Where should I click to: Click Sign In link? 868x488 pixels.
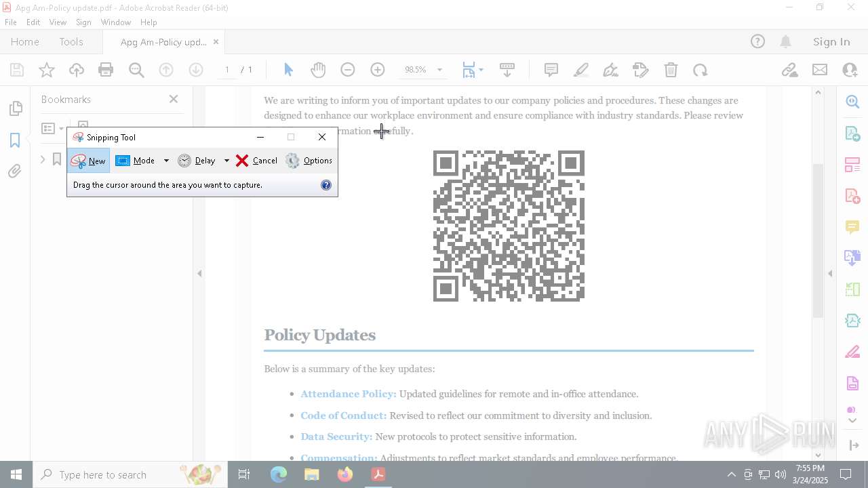tap(831, 41)
